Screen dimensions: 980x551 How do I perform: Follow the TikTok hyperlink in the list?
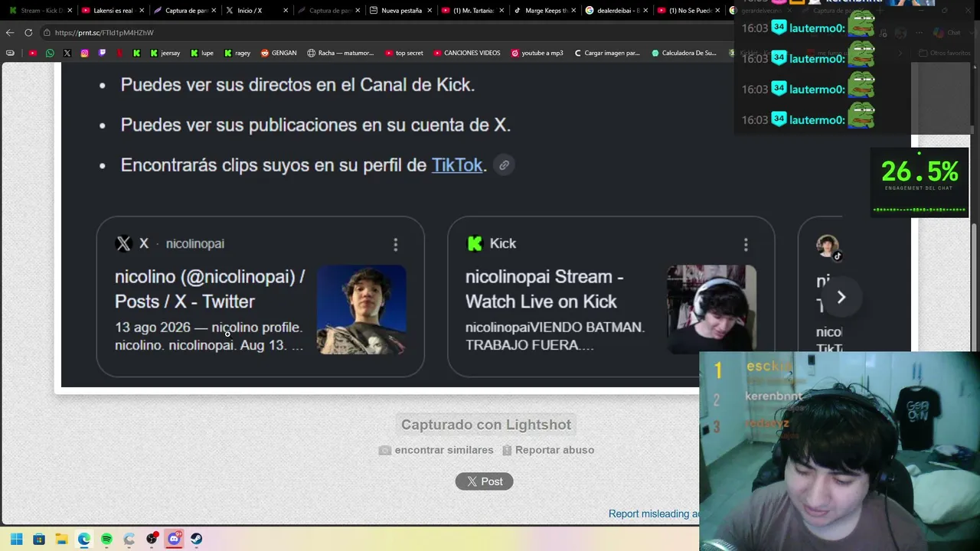point(457,165)
